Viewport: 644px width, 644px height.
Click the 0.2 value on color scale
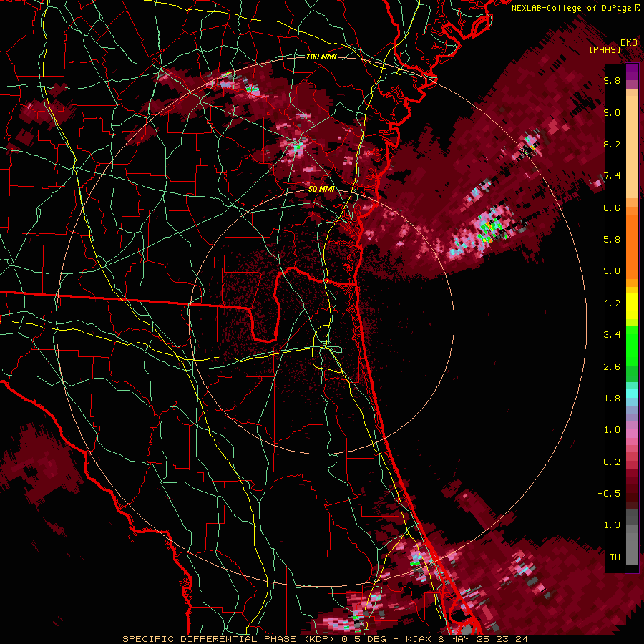coord(612,462)
